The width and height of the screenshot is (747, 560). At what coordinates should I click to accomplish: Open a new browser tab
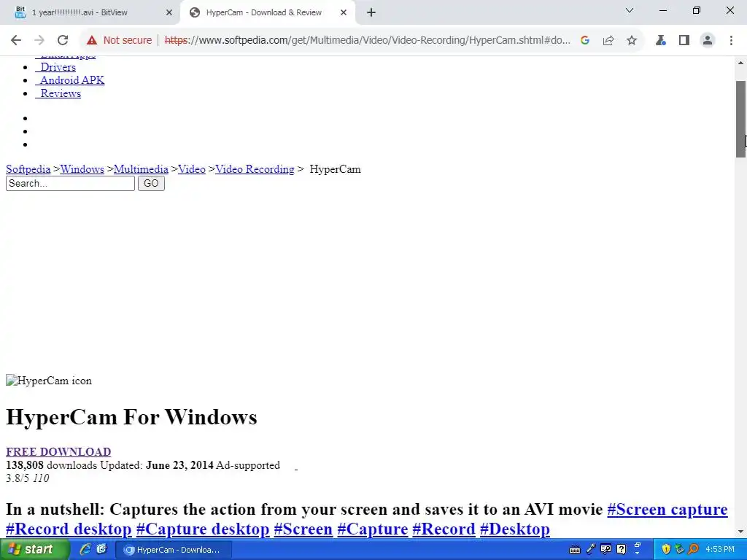click(371, 12)
